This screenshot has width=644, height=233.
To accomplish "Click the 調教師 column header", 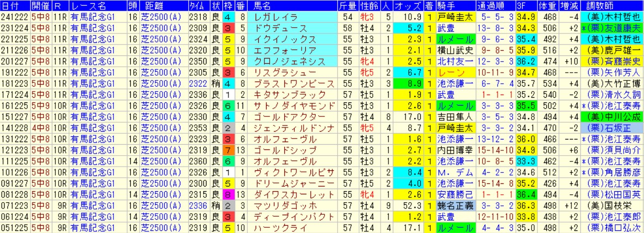I will [612, 6].
